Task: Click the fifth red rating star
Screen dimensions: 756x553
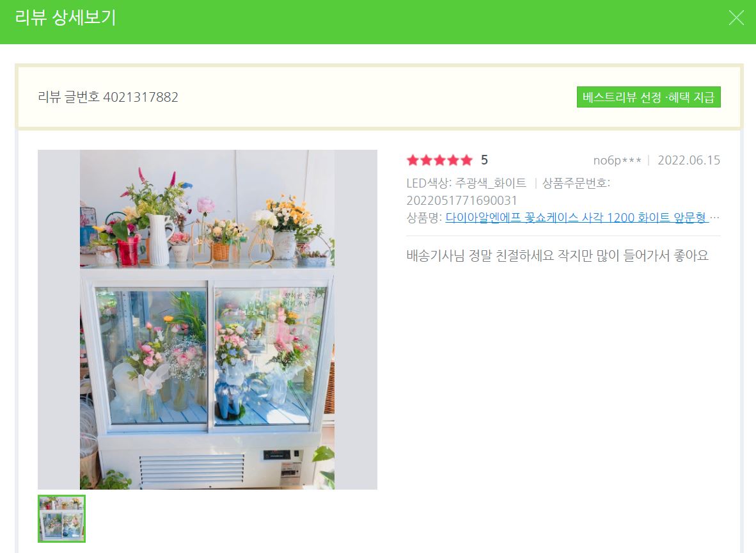Action: (x=467, y=160)
